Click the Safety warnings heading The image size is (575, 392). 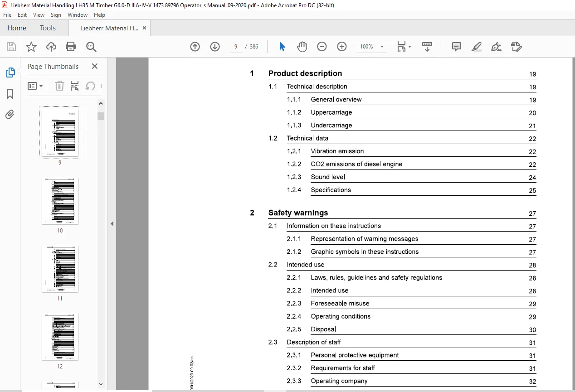pyautogui.click(x=298, y=213)
